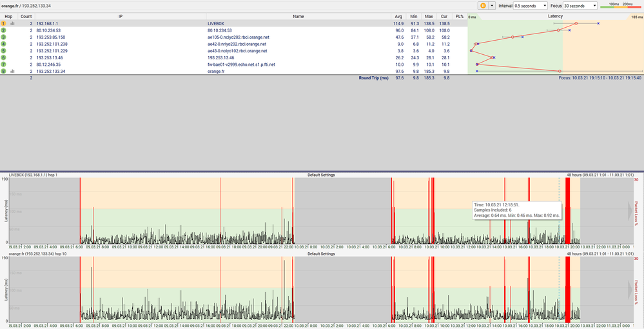Screen dimensions: 644x329
Task: Select the hop 5 green number icon
Action: click(3, 51)
